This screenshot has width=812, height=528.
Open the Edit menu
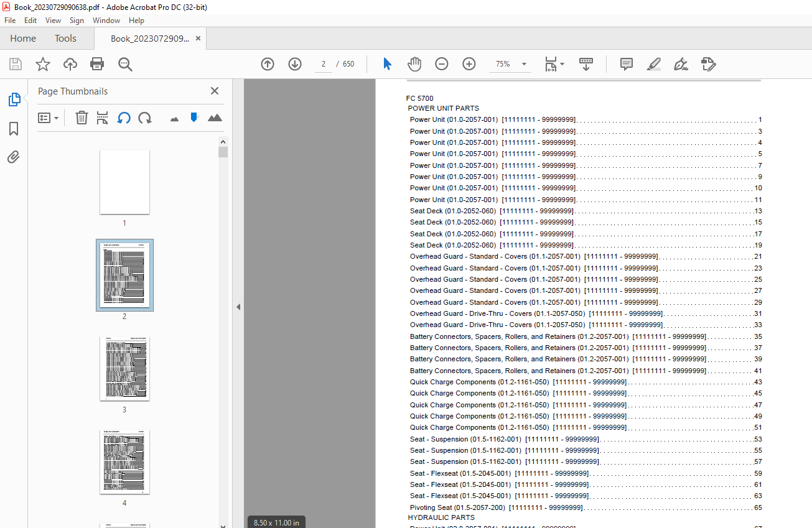pos(30,21)
